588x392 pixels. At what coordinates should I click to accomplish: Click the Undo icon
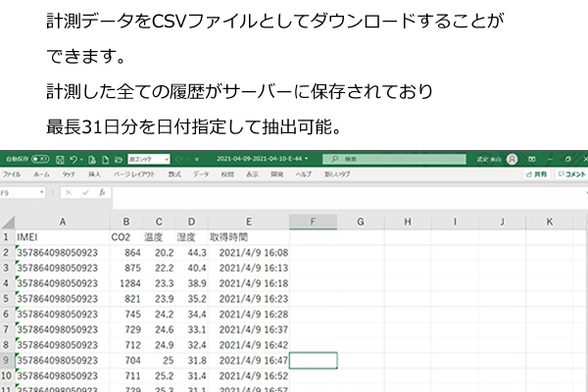(73, 160)
